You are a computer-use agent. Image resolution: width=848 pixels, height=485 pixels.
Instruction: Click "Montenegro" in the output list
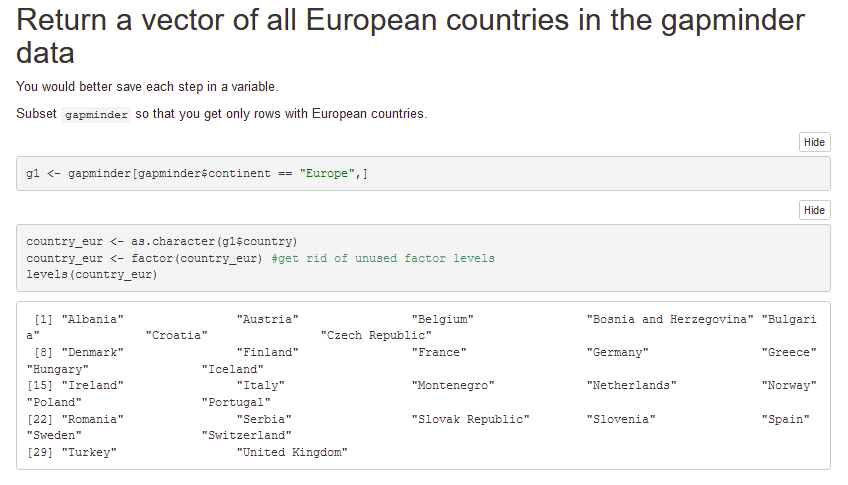click(x=452, y=386)
